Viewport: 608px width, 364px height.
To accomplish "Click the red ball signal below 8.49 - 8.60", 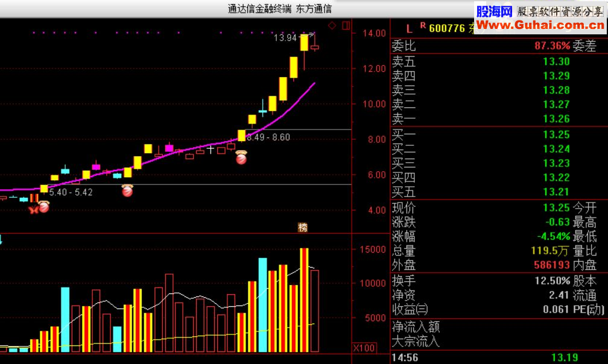I will tap(241, 158).
